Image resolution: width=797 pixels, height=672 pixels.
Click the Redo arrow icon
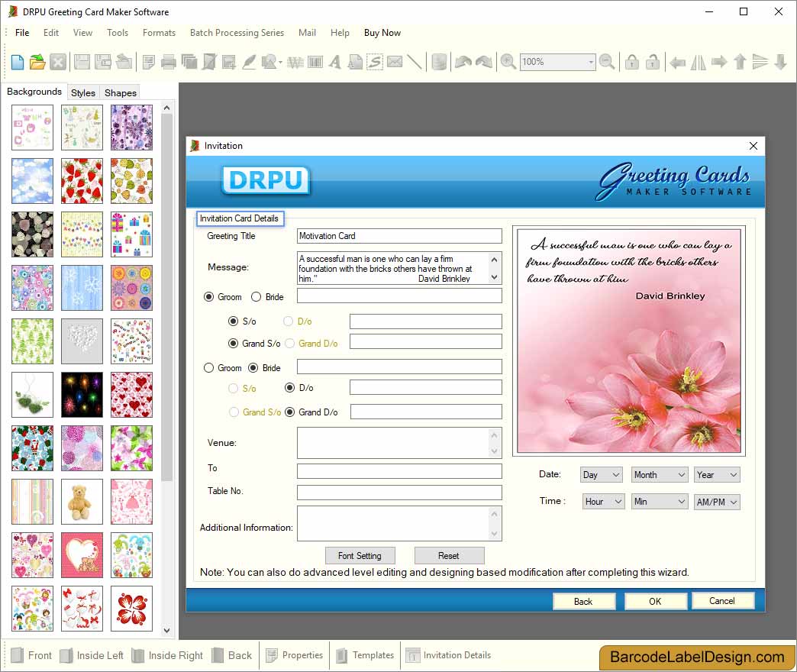point(484,62)
